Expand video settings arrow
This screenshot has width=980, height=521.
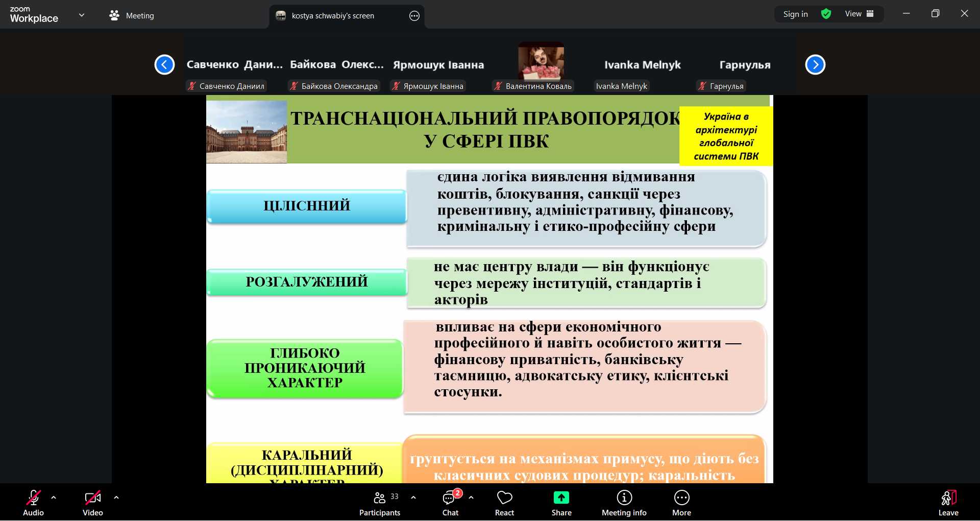(x=116, y=497)
